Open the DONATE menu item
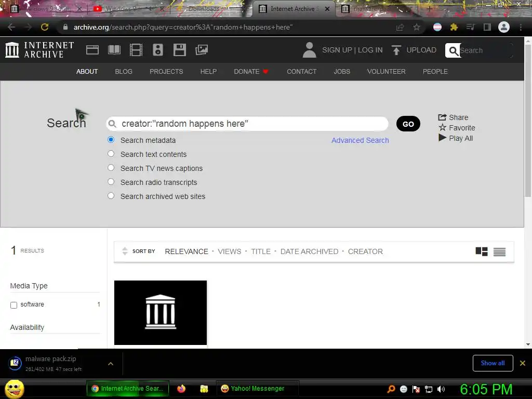The height and width of the screenshot is (399, 532). click(251, 72)
